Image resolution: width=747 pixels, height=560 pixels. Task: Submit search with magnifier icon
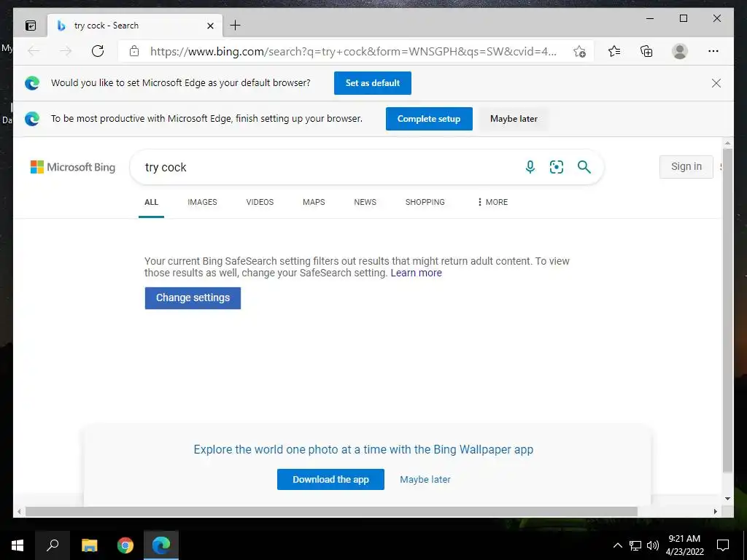(584, 167)
